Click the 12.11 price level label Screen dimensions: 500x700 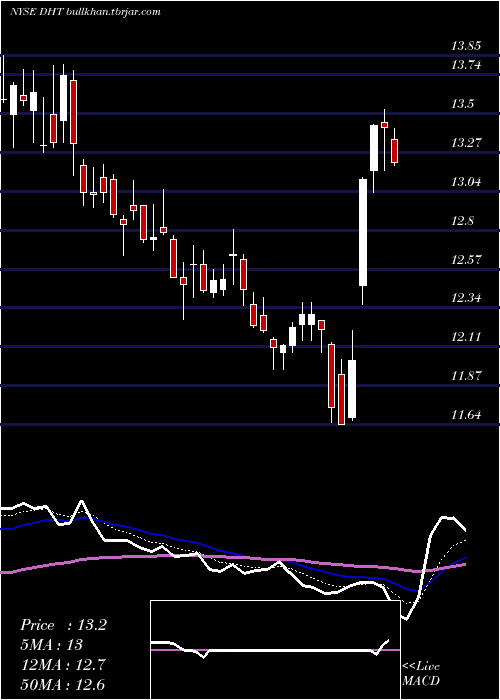pyautogui.click(x=465, y=337)
